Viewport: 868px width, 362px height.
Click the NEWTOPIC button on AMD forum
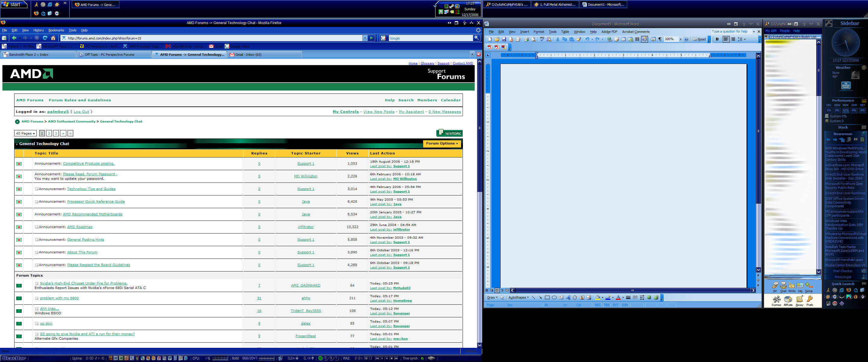tap(449, 133)
